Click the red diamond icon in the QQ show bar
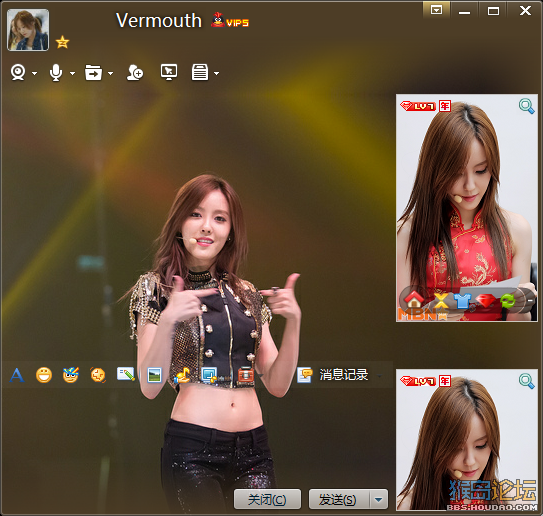The width and height of the screenshot is (543, 516). point(485,301)
